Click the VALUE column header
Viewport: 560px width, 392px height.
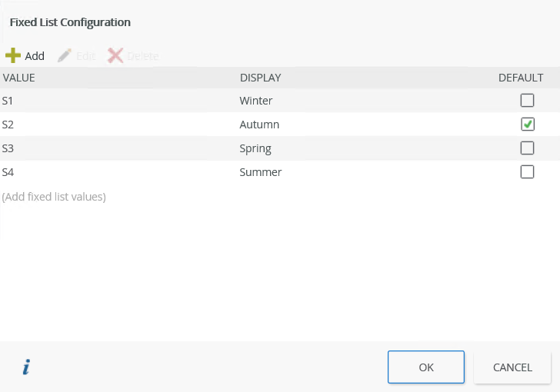18,78
